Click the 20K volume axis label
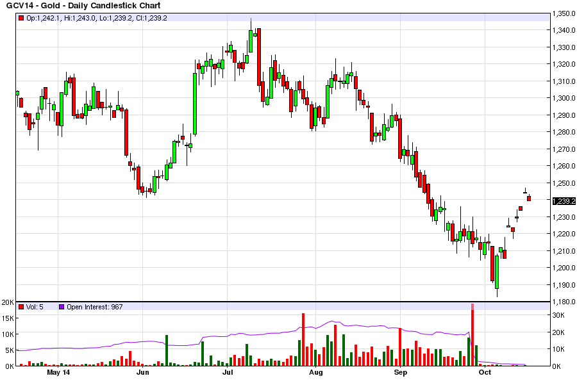Viewport: 577px width, 392px height. 7,302
